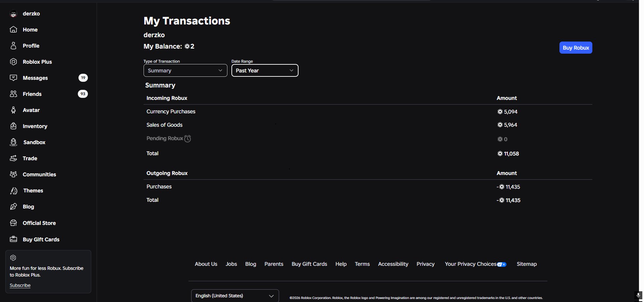
Task: Open Messages using the envelope icon
Action: coord(13,78)
